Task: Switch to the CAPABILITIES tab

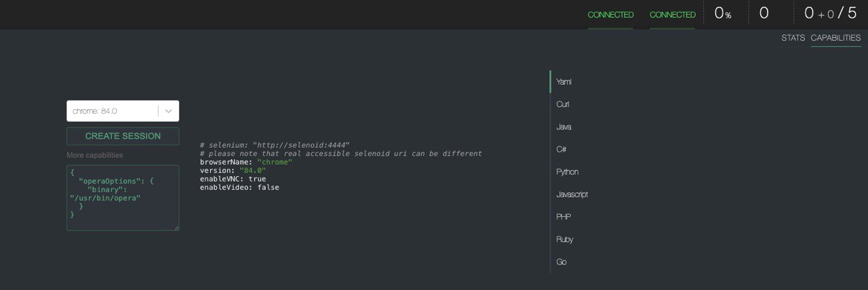Action: (835, 38)
